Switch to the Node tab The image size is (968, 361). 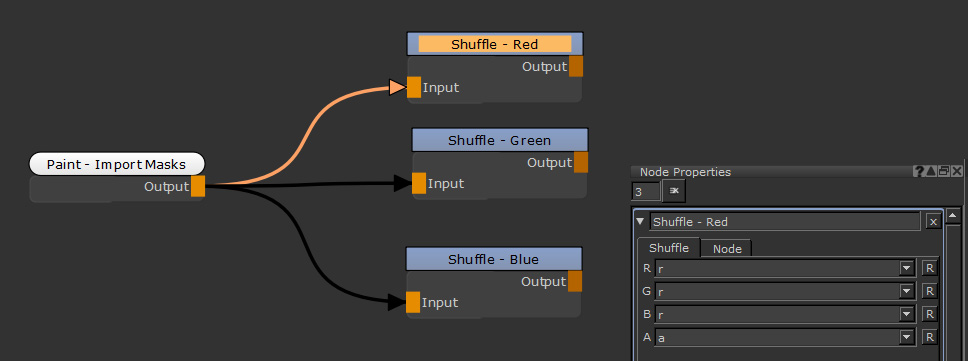(727, 249)
